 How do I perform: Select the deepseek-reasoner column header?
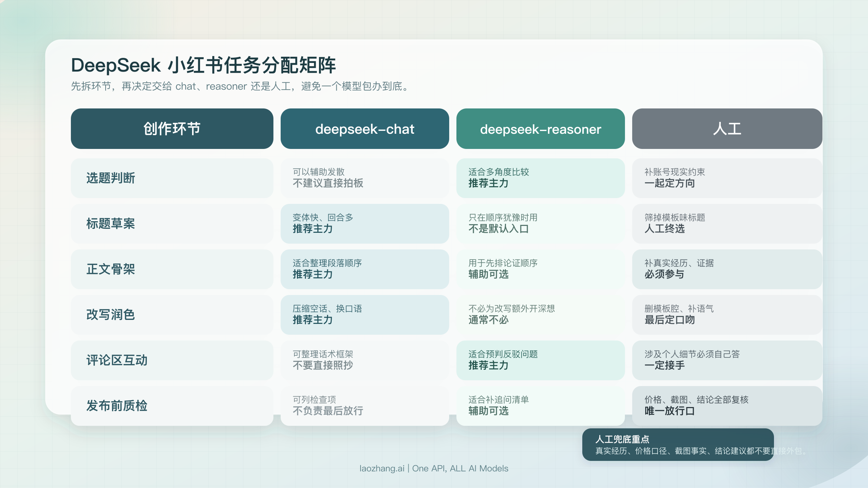point(540,129)
